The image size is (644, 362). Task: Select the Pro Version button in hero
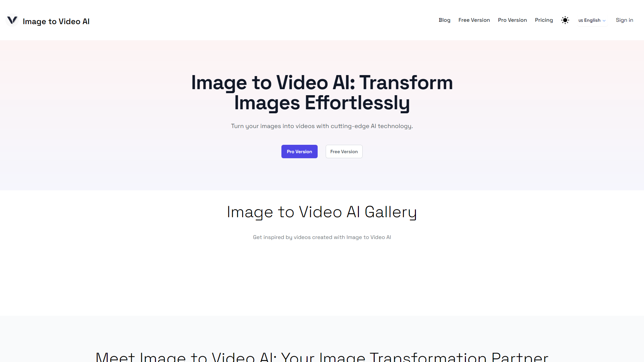tap(299, 151)
